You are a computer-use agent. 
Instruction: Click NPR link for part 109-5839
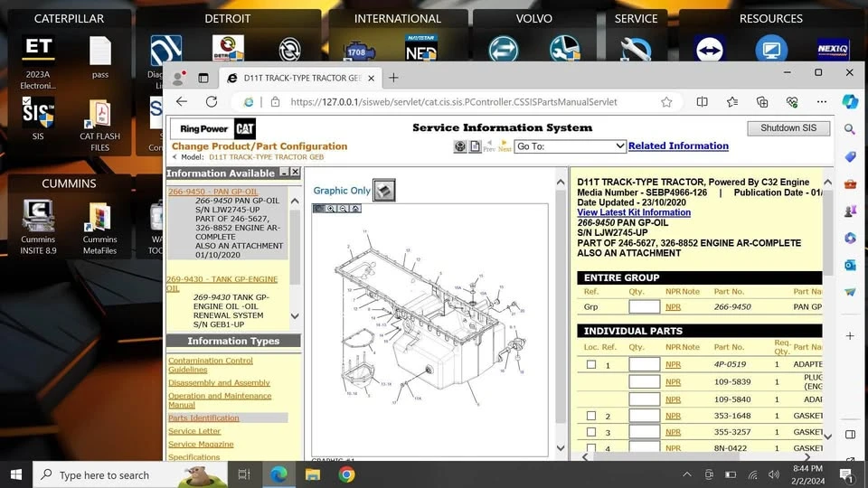(673, 381)
